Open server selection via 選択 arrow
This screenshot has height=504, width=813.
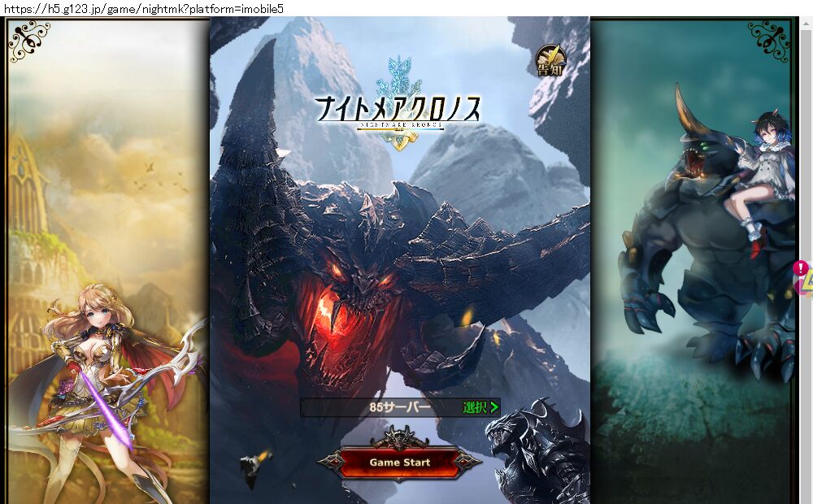[x=480, y=407]
